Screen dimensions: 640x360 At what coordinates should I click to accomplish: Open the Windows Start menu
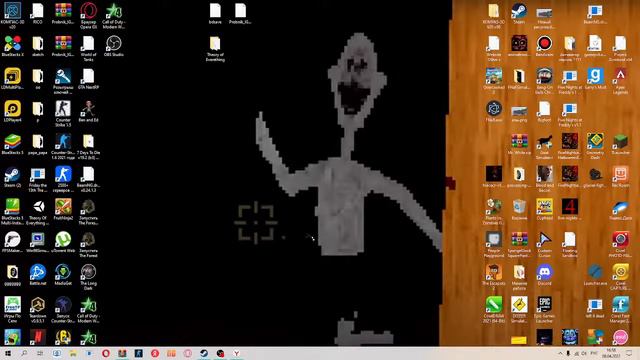8,353
